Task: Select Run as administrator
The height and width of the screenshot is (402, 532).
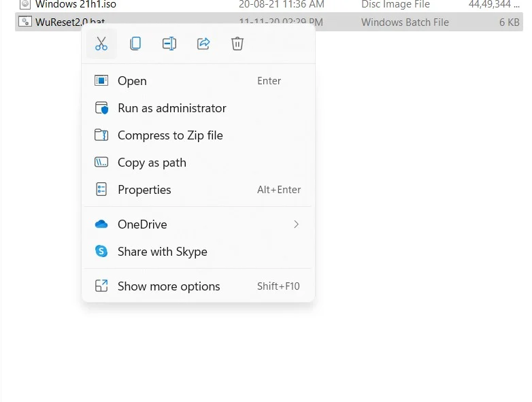Action: [x=198, y=108]
